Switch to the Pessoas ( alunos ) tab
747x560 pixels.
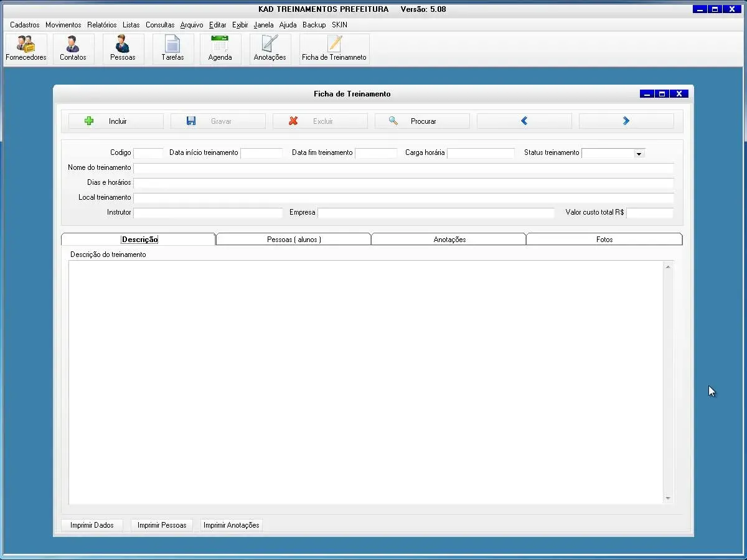[294, 240]
